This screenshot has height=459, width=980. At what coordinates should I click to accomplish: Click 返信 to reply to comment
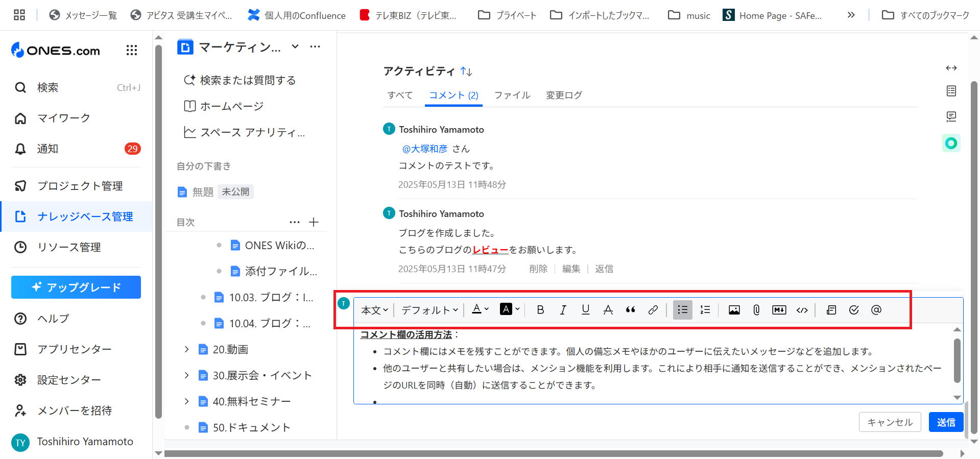(604, 269)
